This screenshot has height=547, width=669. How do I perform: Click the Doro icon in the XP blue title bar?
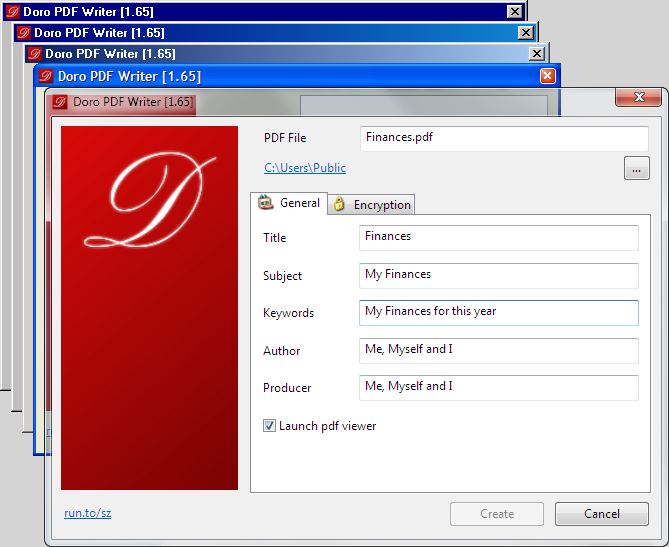coord(45,76)
